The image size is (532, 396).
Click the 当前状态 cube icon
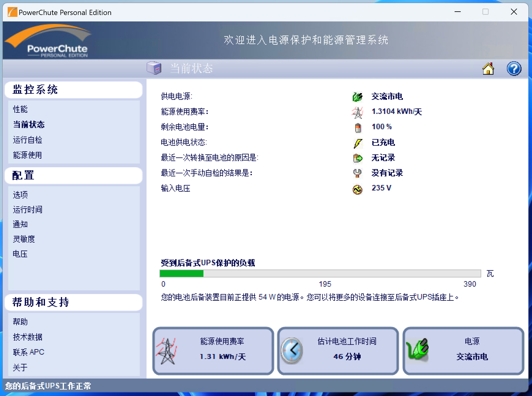pyautogui.click(x=154, y=68)
